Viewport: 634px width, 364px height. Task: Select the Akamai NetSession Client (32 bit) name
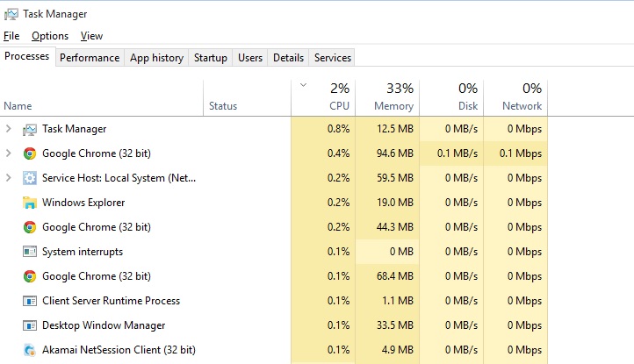coord(119,350)
